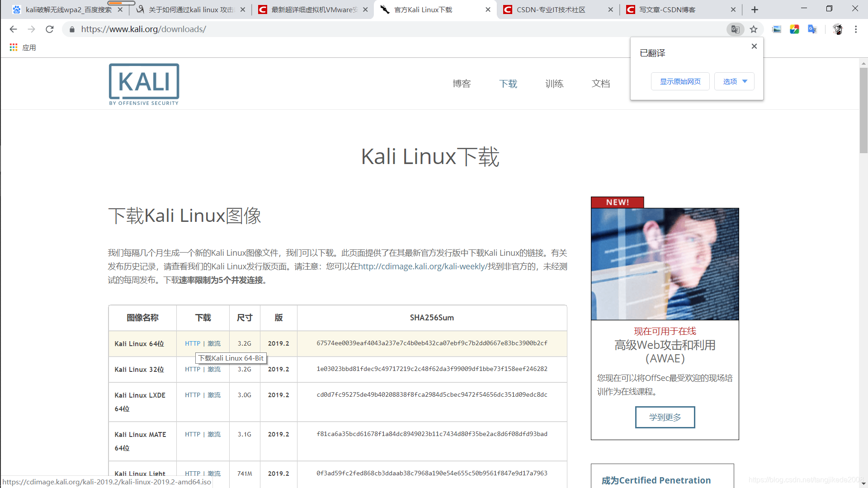Click SHA256 hash starting with f81ca6a
868x488 pixels.
tap(432, 434)
